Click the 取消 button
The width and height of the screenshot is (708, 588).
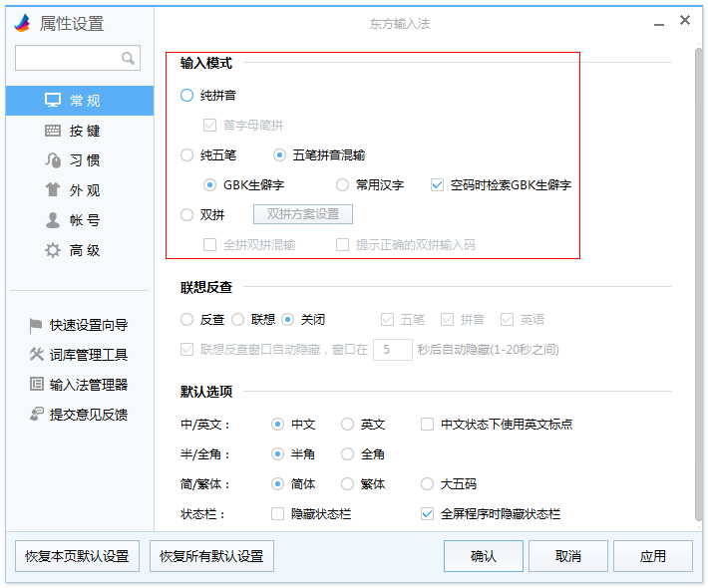click(568, 556)
